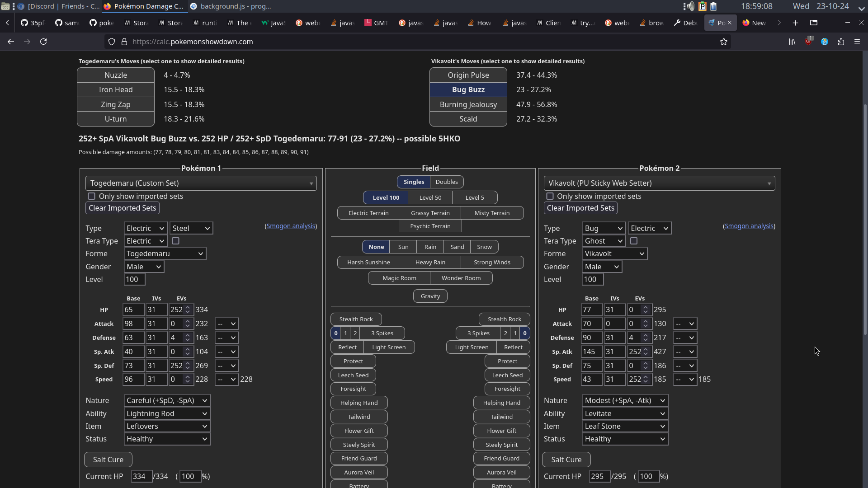This screenshot has height=488, width=868.
Task: Open a new tab with plus icon
Action: tap(796, 23)
